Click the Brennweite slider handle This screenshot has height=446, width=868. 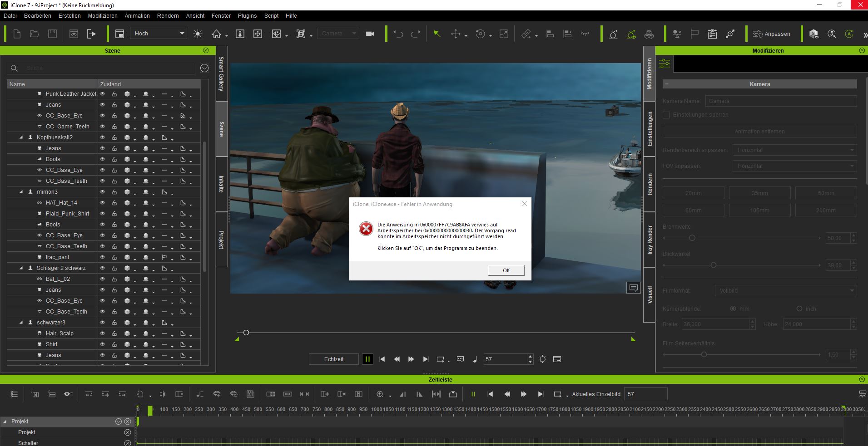pyautogui.click(x=692, y=238)
